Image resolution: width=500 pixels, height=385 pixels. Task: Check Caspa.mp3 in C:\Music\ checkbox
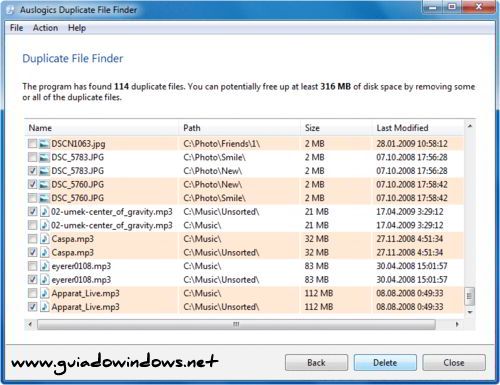click(x=32, y=239)
